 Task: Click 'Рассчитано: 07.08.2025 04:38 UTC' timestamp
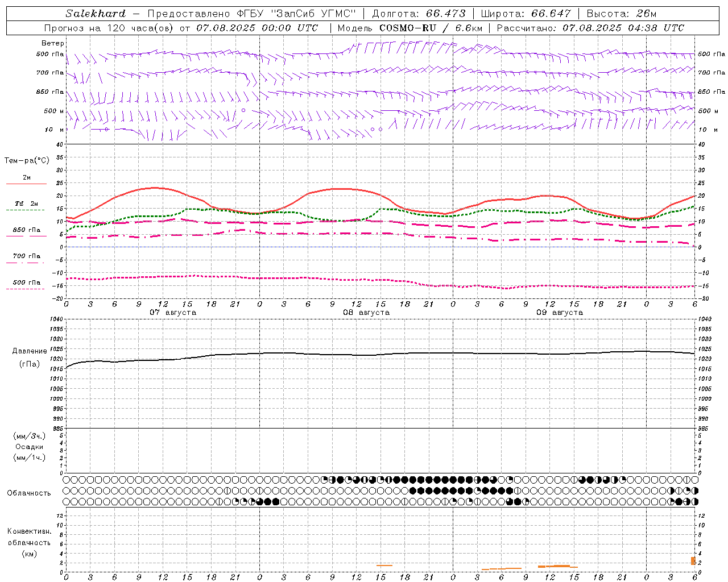click(590, 28)
